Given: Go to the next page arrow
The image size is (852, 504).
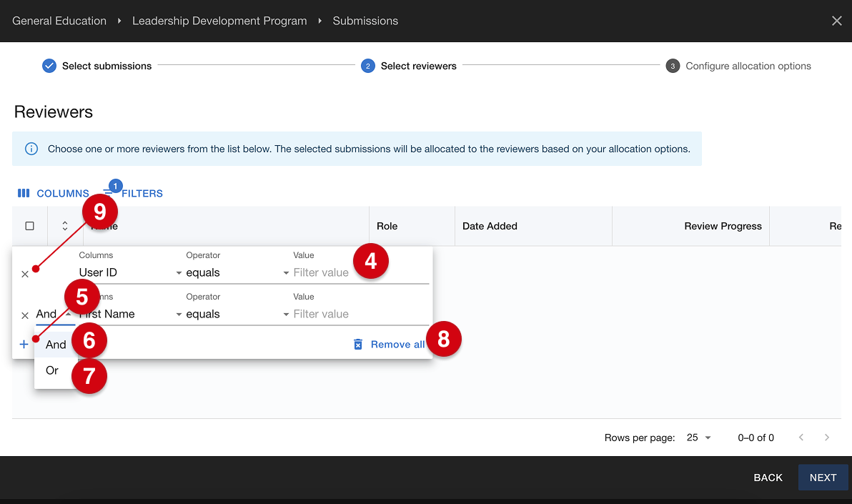Looking at the screenshot, I should [827, 438].
